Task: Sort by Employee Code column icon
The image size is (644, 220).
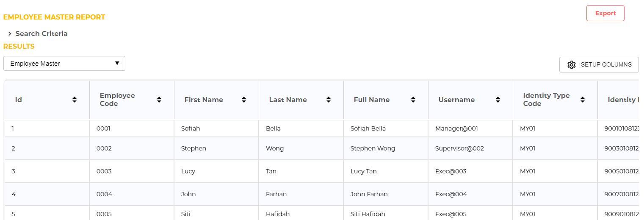Action: pyautogui.click(x=159, y=100)
